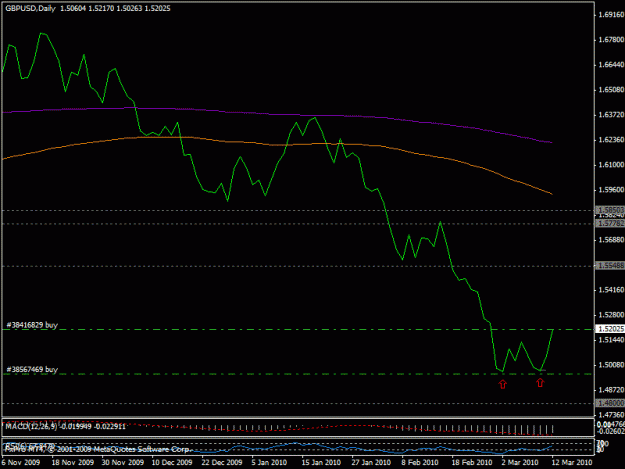Select the 1.55488 horizontal line price tag
Screen dimensions: 625x469
coord(610,265)
